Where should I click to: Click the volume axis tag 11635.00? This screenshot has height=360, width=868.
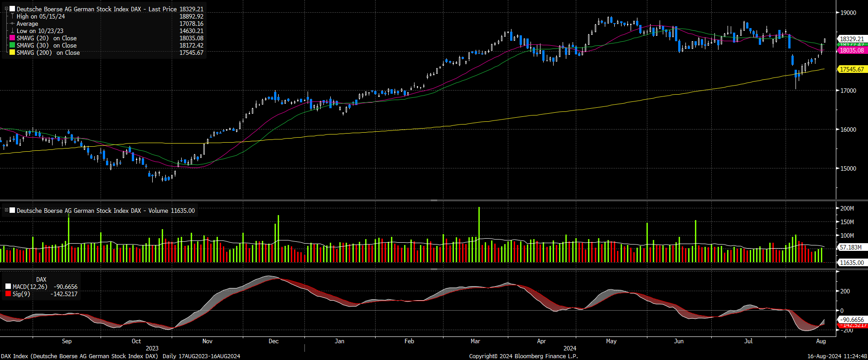click(x=852, y=263)
